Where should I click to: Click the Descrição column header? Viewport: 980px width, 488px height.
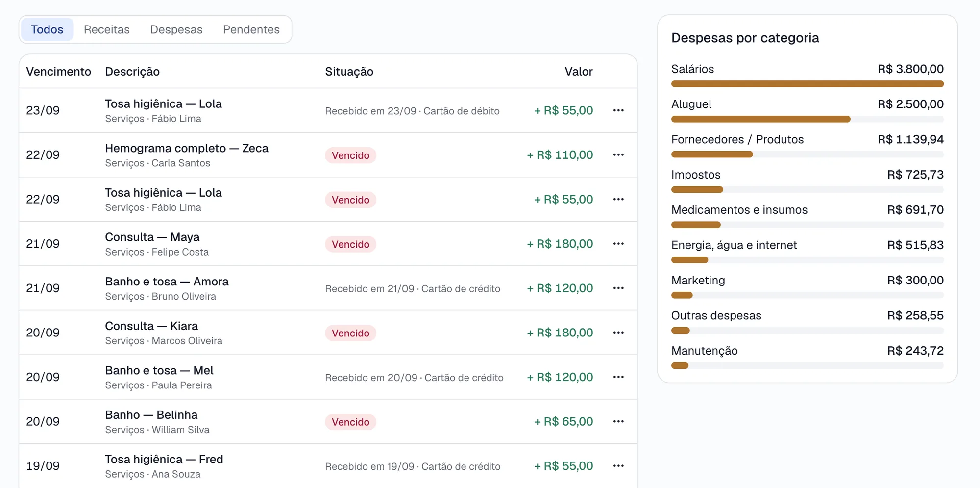(x=132, y=72)
